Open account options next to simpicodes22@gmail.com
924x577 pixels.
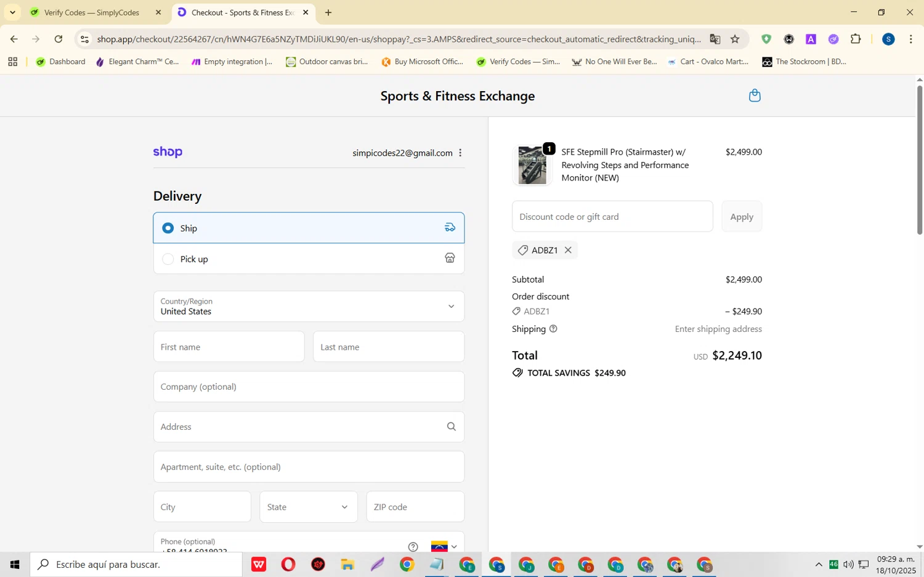tap(460, 153)
